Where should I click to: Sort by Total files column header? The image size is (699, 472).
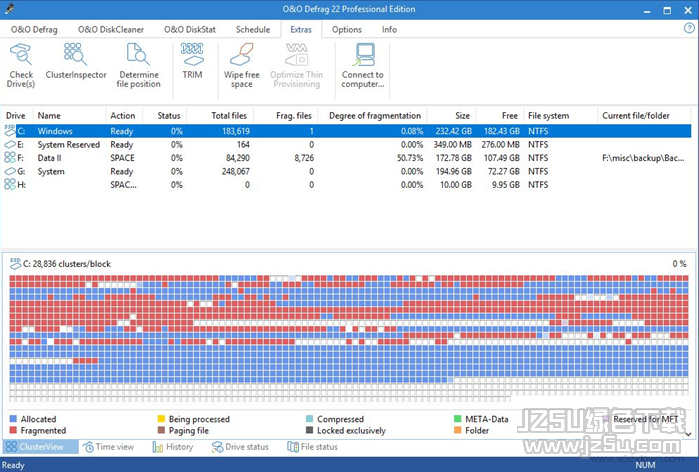pos(220,115)
